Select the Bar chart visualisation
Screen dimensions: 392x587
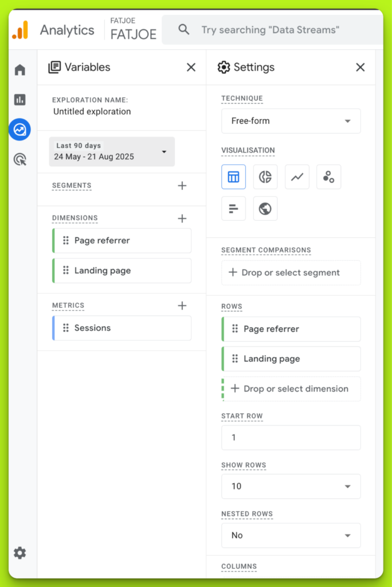pyautogui.click(x=234, y=209)
